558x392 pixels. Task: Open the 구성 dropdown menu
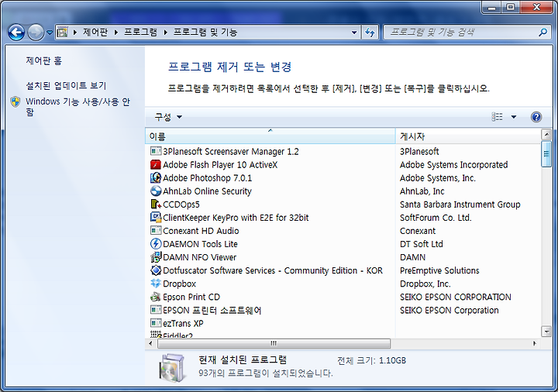168,117
